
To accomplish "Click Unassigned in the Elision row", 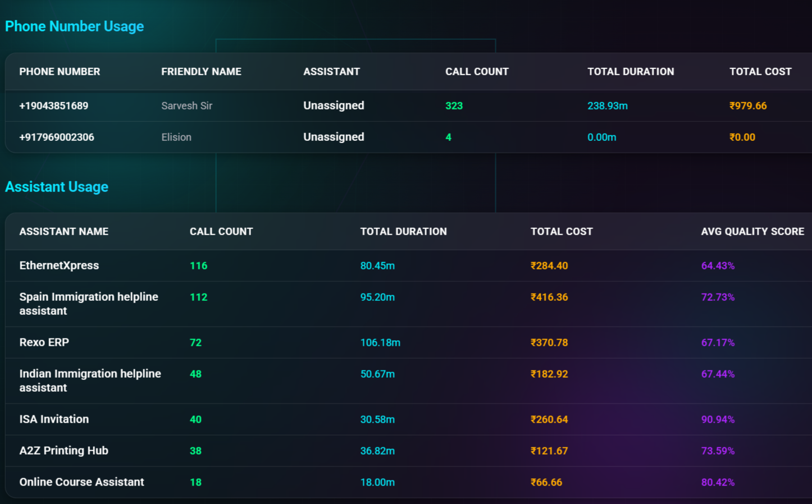I will (x=334, y=137).
